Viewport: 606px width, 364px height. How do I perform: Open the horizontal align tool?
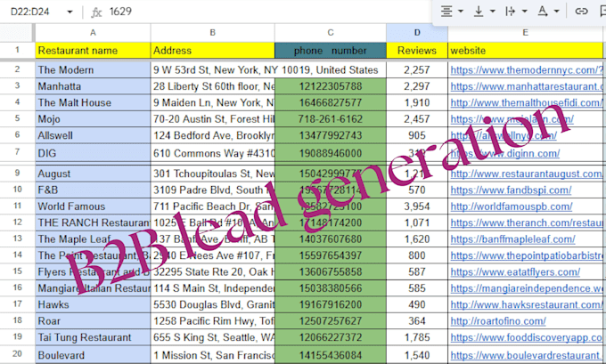(x=446, y=12)
